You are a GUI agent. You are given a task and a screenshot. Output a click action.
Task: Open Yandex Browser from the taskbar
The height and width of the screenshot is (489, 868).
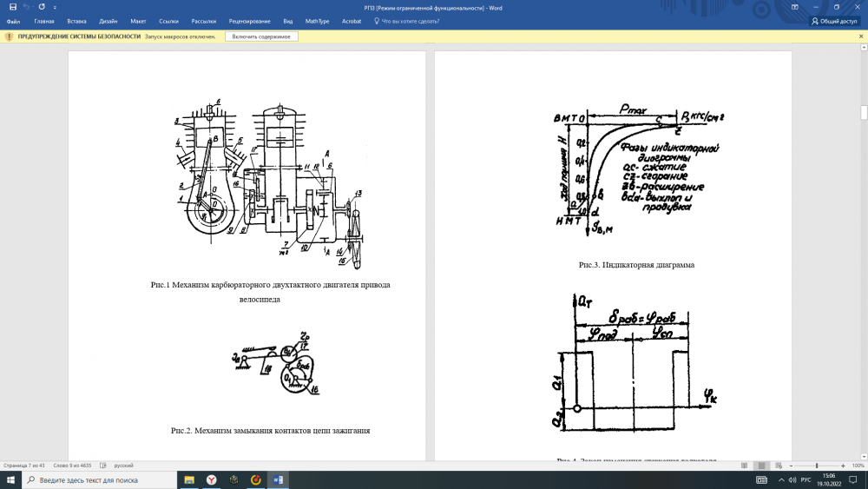point(211,479)
